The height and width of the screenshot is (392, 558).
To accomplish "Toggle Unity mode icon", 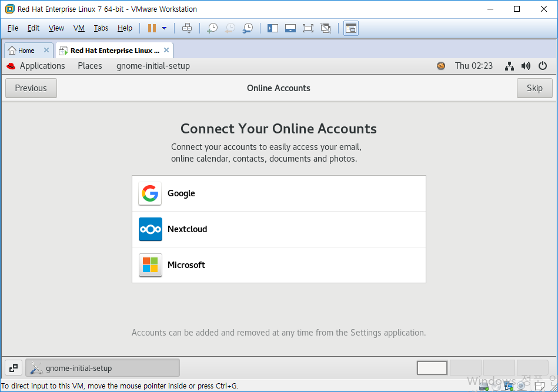I will 326,28.
